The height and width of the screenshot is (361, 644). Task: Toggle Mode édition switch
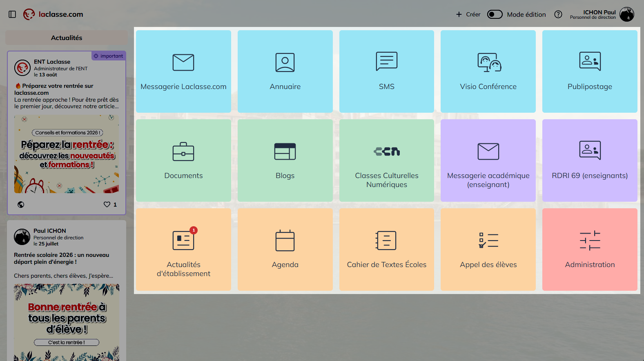coord(495,14)
